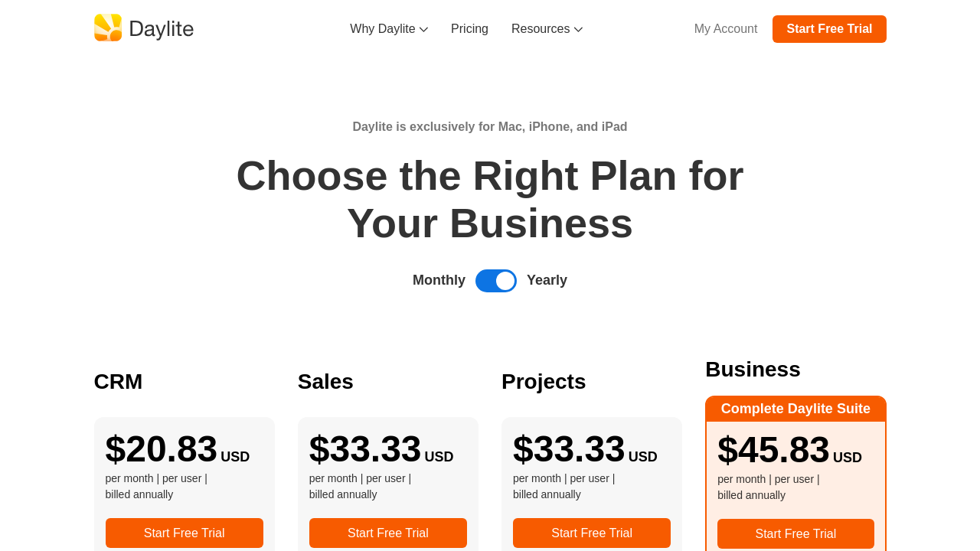This screenshot has width=980, height=551.
Task: Toggle the Monthly/Yearly billing switch
Action: tap(496, 281)
